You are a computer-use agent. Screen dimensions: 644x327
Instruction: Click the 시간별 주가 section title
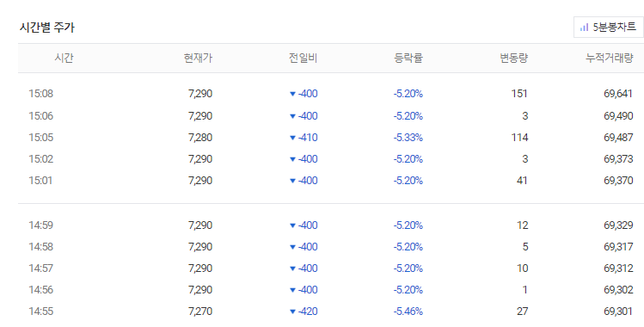tap(46, 28)
